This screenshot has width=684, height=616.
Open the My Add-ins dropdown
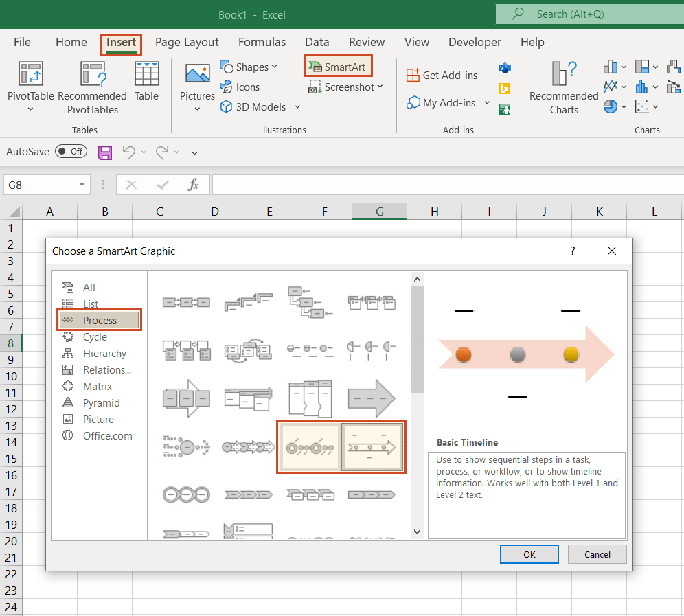click(448, 102)
